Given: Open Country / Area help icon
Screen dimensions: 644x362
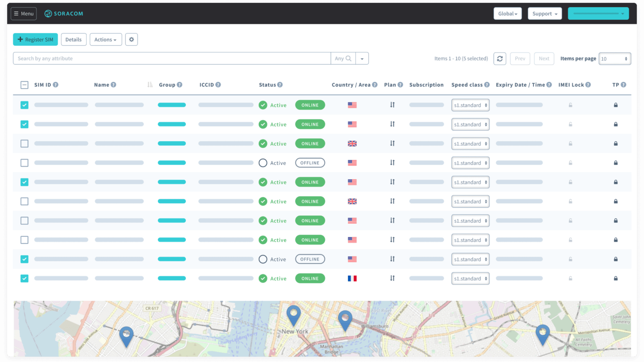Looking at the screenshot, I should [375, 85].
